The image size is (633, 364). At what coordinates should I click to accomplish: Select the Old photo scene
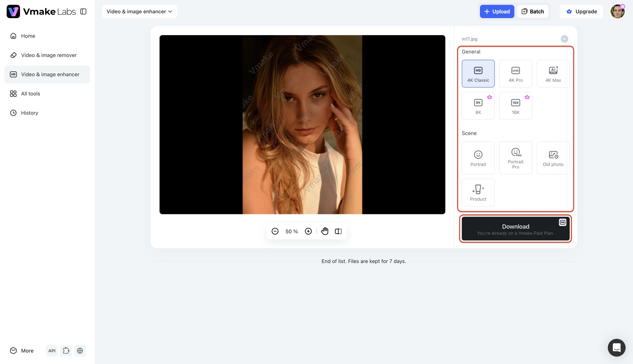553,158
